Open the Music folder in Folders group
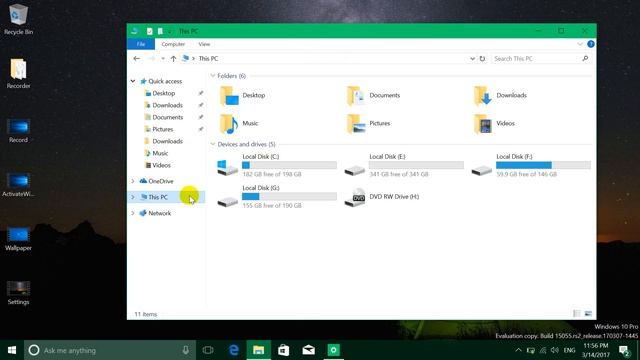640x360 pixels. (x=239, y=123)
